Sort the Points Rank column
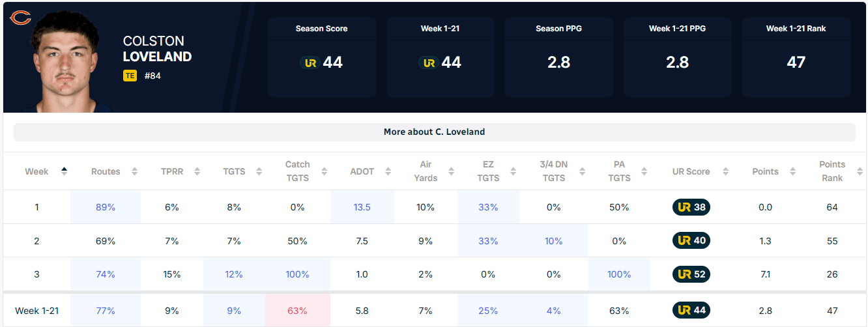The image size is (868, 327). pyautogui.click(x=858, y=171)
